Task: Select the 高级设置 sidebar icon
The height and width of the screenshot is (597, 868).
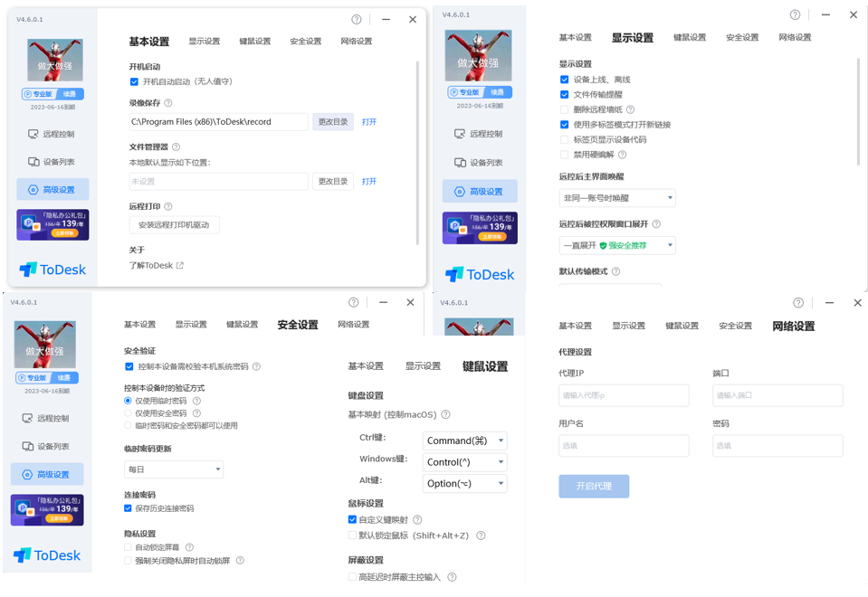Action: [52, 191]
